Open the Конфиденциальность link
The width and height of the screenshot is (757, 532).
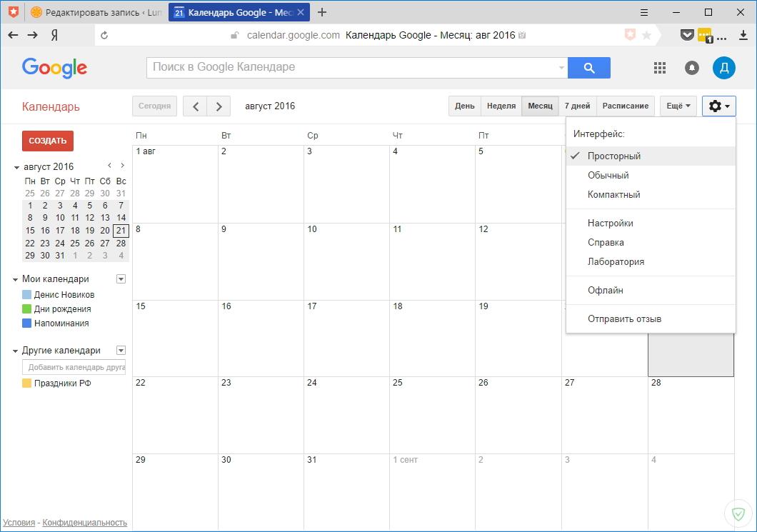pyautogui.click(x=84, y=522)
